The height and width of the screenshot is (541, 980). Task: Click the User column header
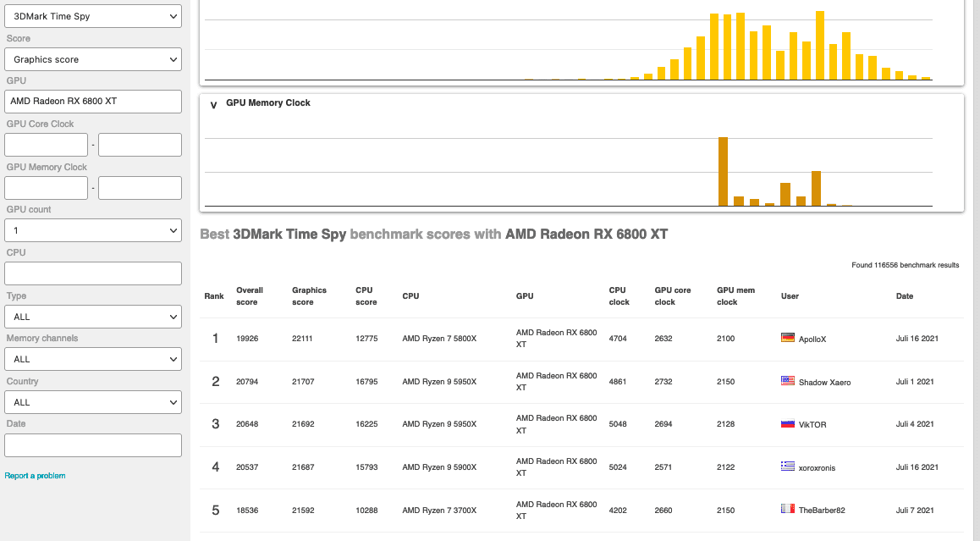[790, 295]
